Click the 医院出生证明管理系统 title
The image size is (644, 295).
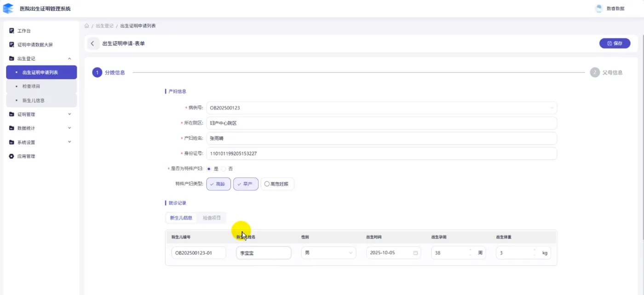(45, 9)
